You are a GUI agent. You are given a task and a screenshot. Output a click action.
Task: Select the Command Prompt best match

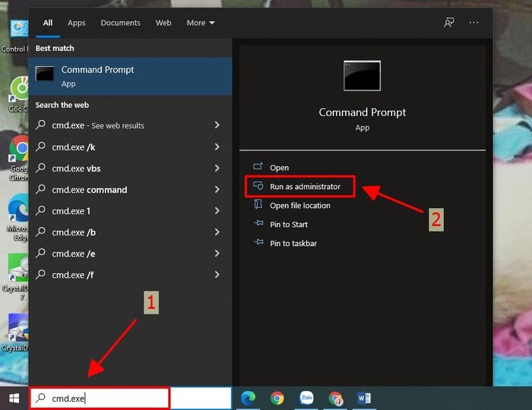pos(130,76)
